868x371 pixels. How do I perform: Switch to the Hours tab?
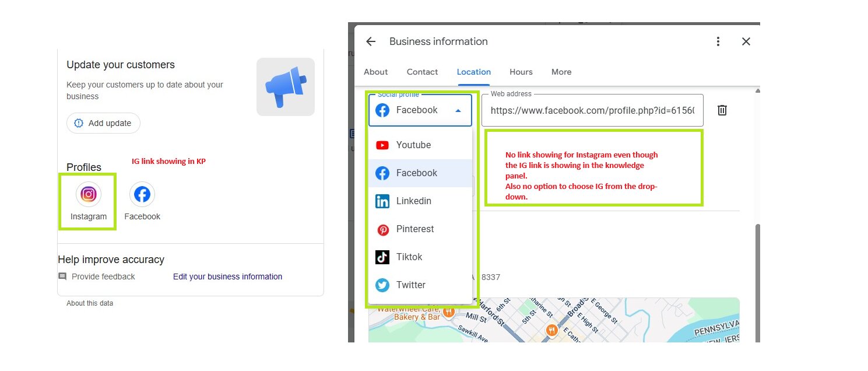(x=521, y=72)
